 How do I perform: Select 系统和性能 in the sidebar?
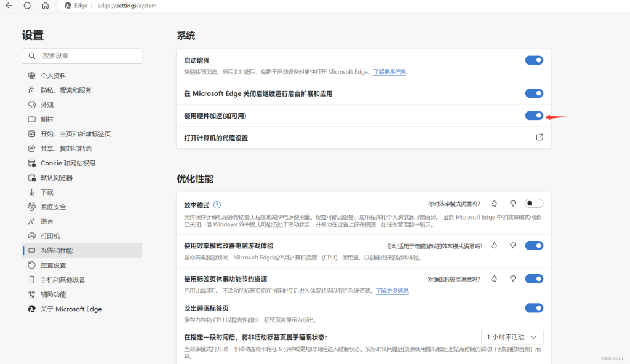click(x=82, y=251)
